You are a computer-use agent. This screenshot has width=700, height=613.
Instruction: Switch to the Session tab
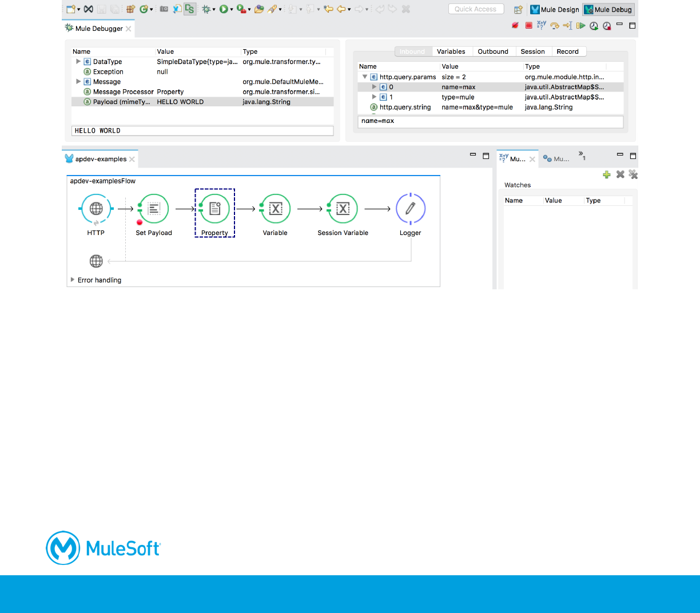click(x=532, y=51)
